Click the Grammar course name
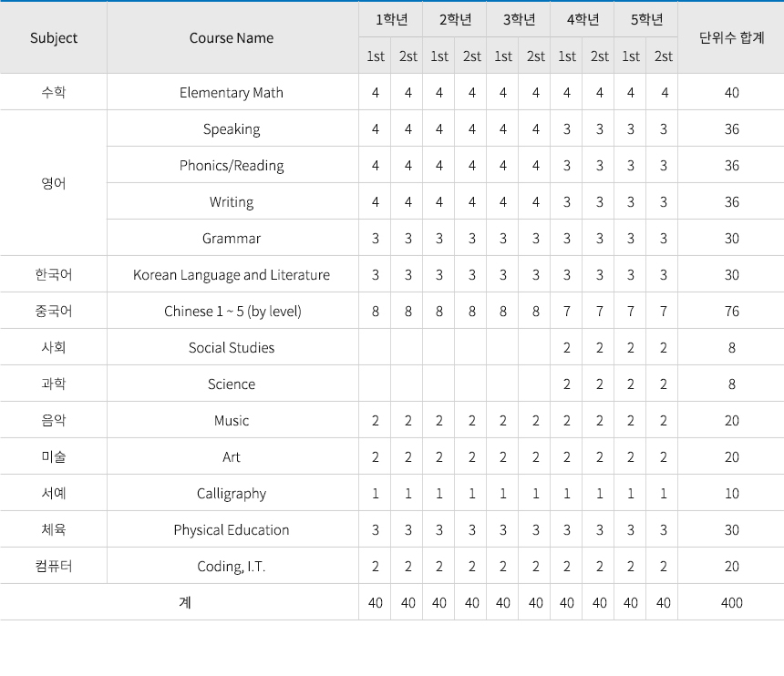This screenshot has height=676, width=784. [232, 239]
